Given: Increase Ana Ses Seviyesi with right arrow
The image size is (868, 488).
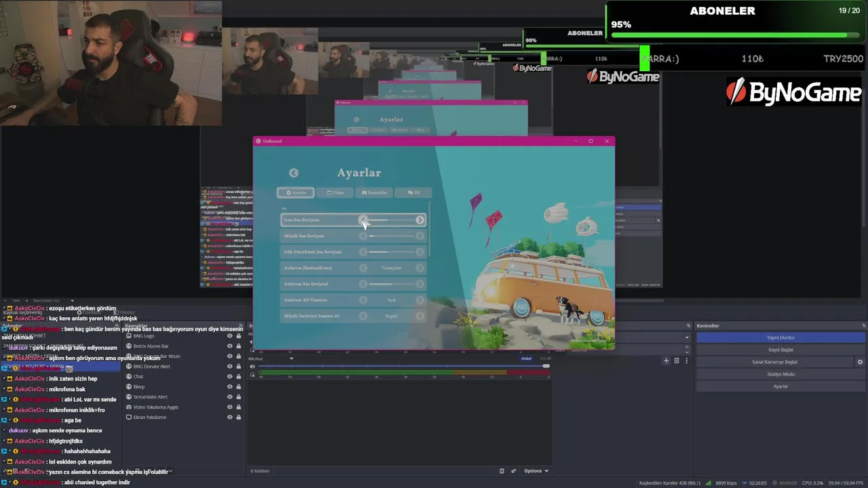Looking at the screenshot, I should coord(420,220).
